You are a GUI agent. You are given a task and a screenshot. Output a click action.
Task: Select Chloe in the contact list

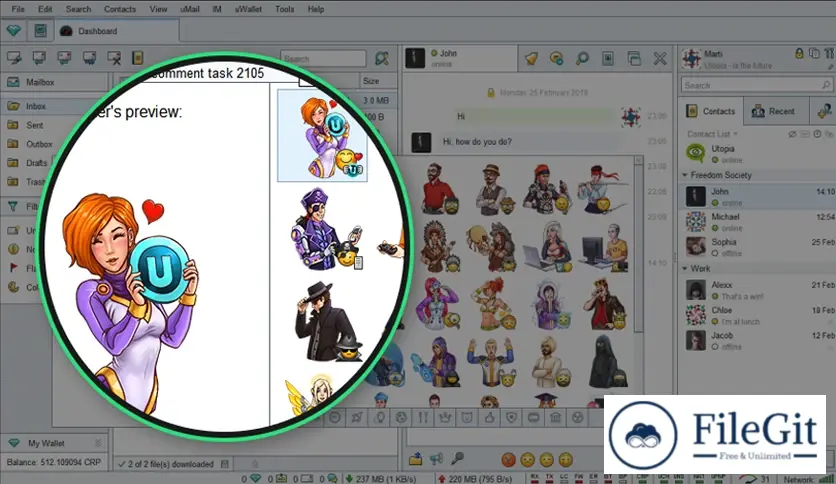(x=757, y=315)
